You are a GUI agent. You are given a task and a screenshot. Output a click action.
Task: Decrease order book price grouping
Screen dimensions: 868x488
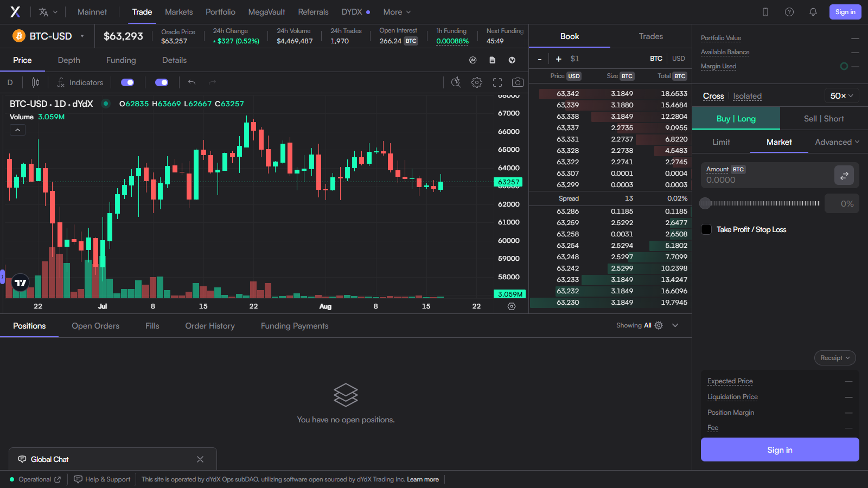540,59
